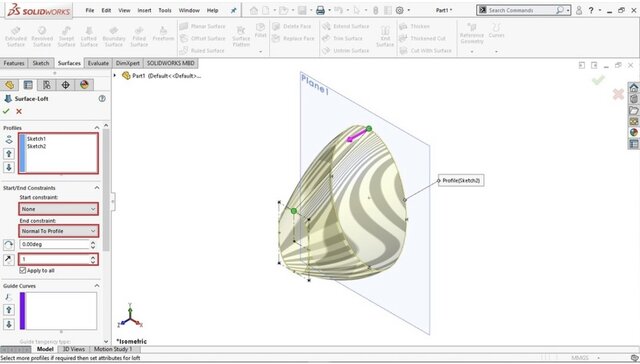The height and width of the screenshot is (364, 640).
Task: Open the Tools menu
Action: coord(165,10)
